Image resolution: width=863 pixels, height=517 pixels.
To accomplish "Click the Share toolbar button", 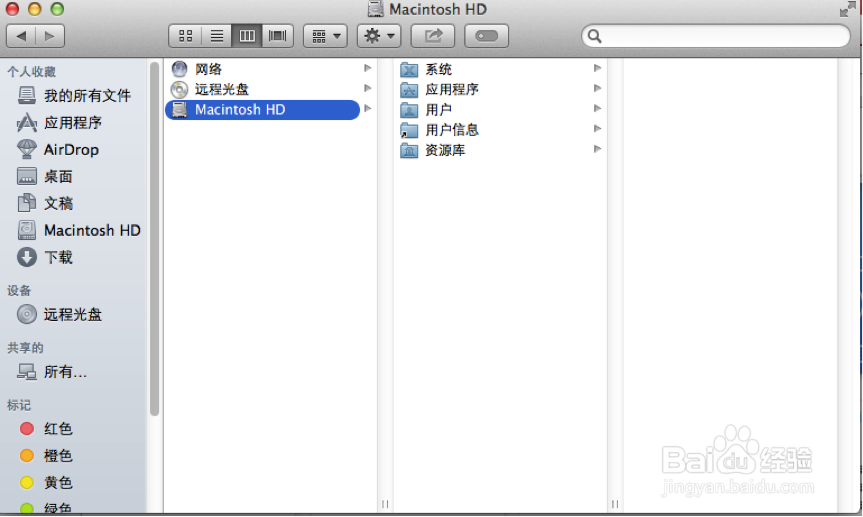I will 433,36.
